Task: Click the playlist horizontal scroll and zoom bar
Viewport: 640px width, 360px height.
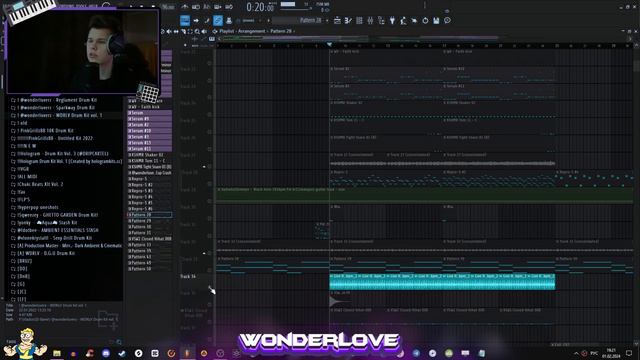Action: pos(424,38)
